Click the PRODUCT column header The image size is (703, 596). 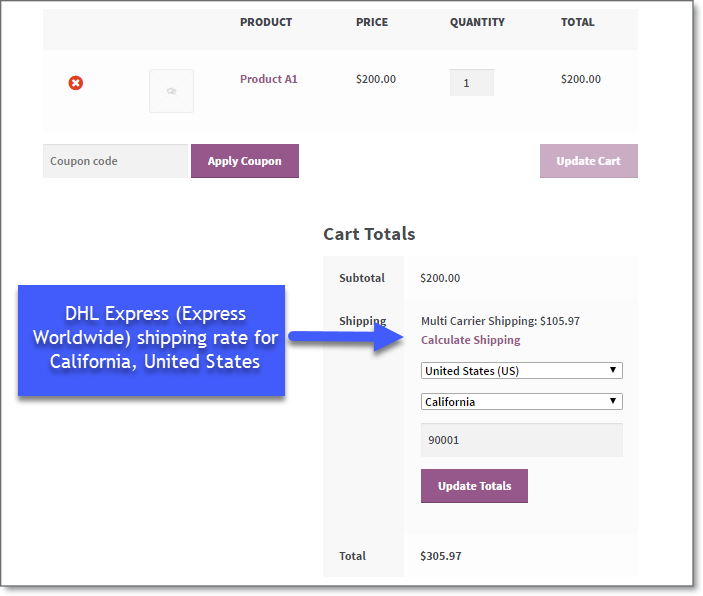pos(266,22)
